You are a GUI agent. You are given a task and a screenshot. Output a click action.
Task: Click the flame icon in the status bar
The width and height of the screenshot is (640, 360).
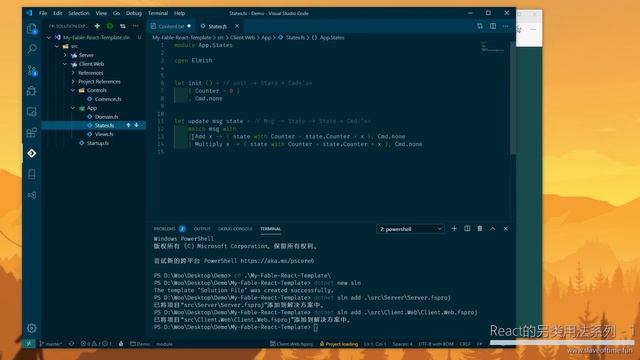click(121, 344)
